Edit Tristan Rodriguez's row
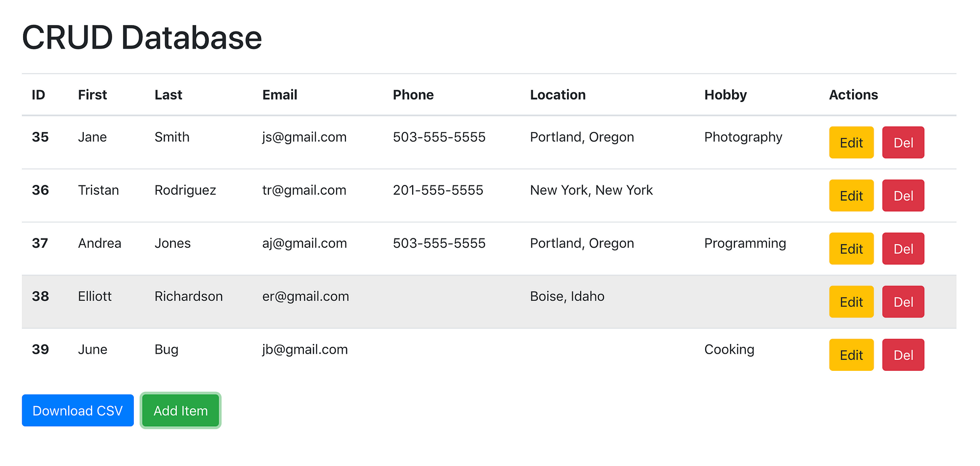Screen dimensions: 980x466 pos(851,196)
